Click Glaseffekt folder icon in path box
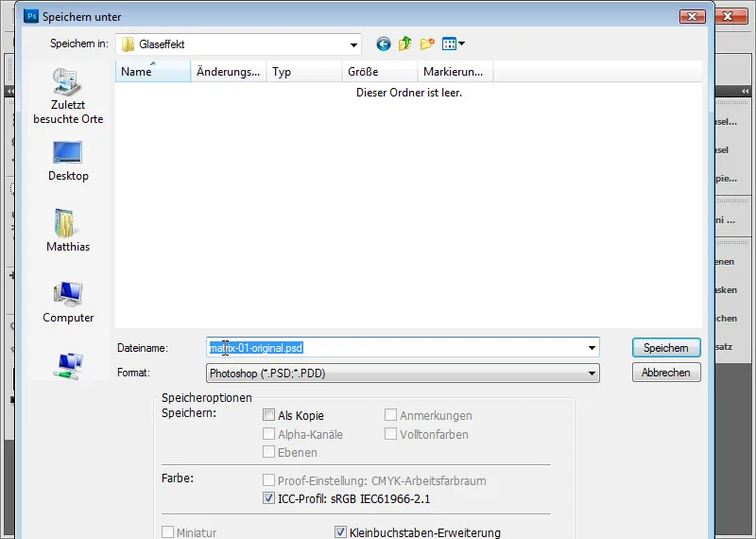The height and width of the screenshot is (539, 756). 128,44
